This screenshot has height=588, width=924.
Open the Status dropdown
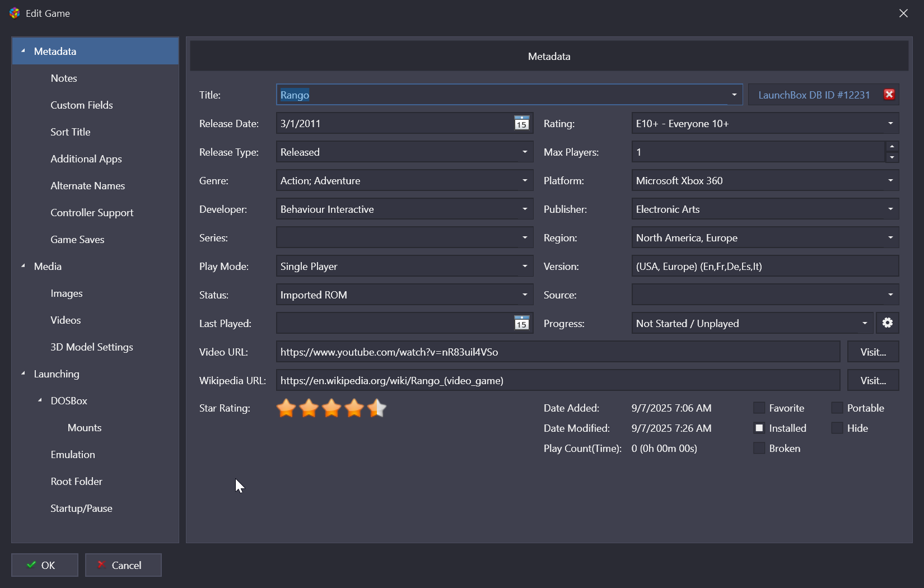(x=525, y=295)
